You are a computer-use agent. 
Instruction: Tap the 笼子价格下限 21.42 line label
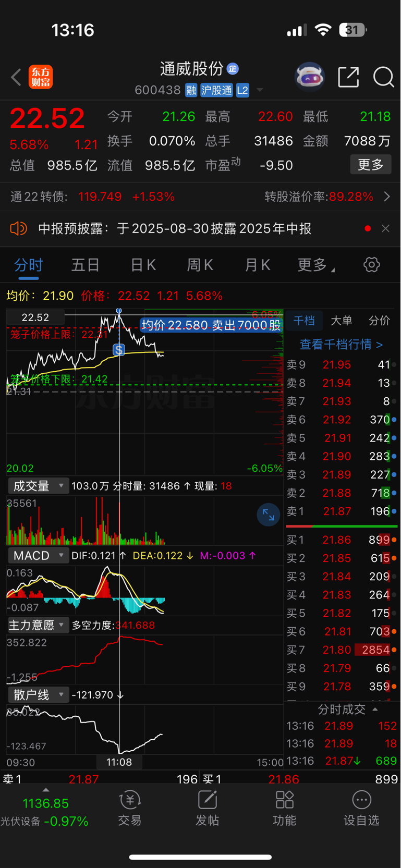(x=59, y=379)
